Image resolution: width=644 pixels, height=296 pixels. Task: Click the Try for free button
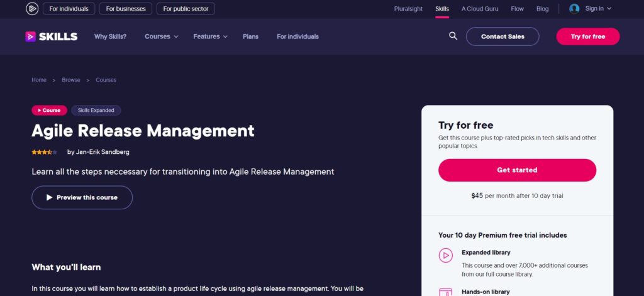point(588,36)
